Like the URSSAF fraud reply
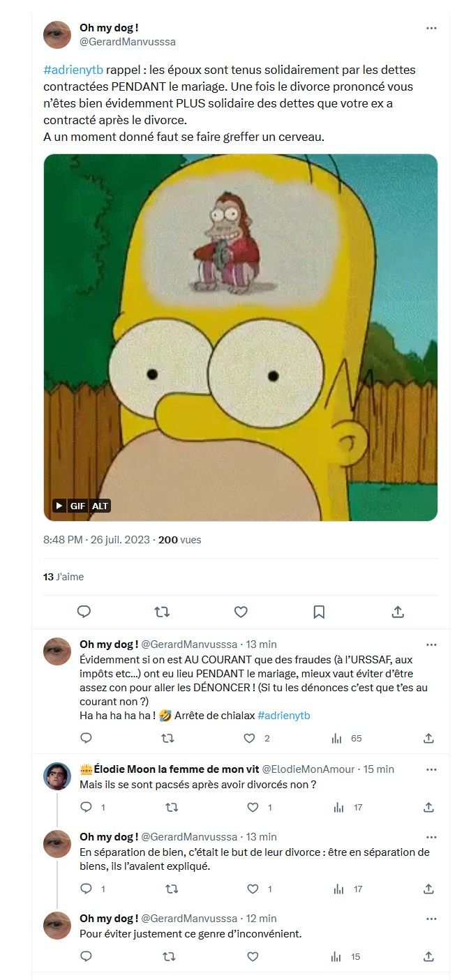The height and width of the screenshot is (980, 471). pos(249,738)
